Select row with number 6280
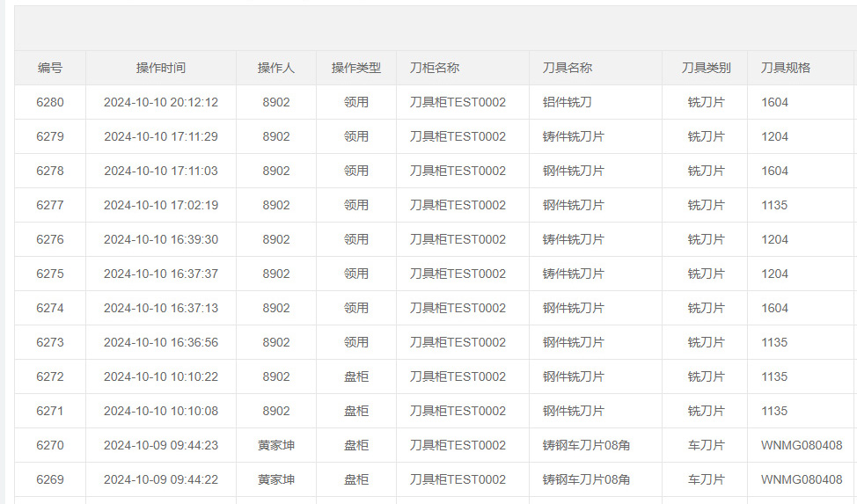Screen dimensions: 857x504 pos(436,102)
